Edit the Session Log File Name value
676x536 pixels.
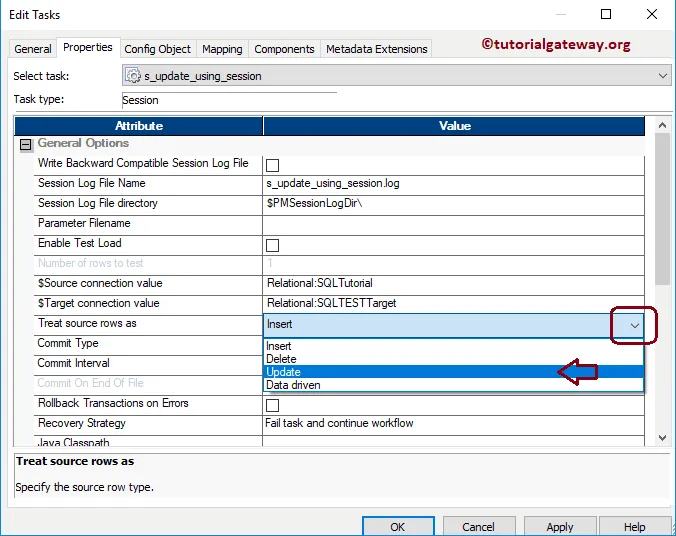pos(454,183)
